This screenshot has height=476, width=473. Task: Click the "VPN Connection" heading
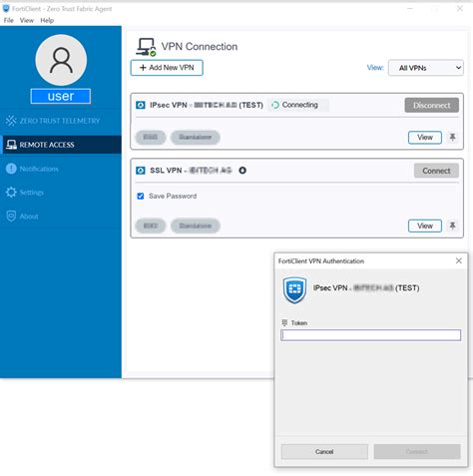(200, 47)
